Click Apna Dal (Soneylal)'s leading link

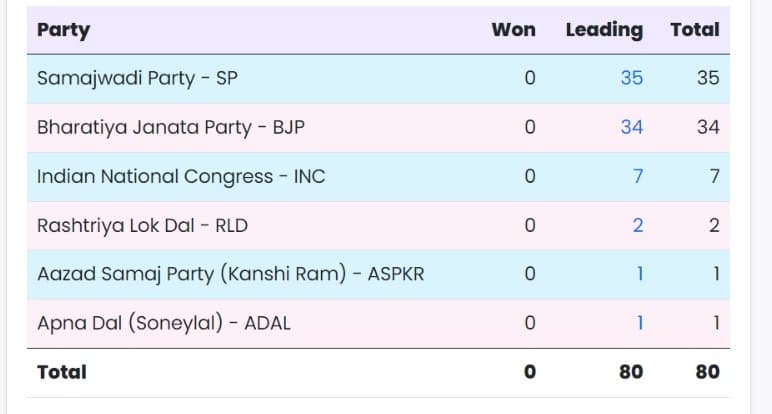[639, 322]
